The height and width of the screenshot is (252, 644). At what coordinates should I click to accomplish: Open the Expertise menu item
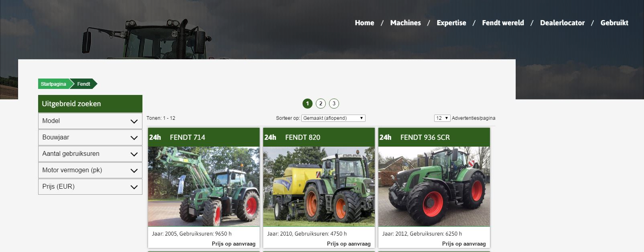pos(451,23)
